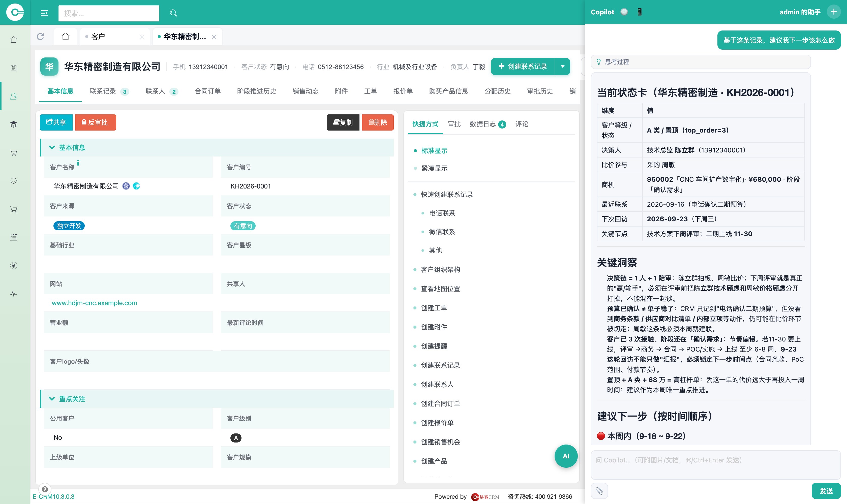Click the 复制 button

pos(343,122)
